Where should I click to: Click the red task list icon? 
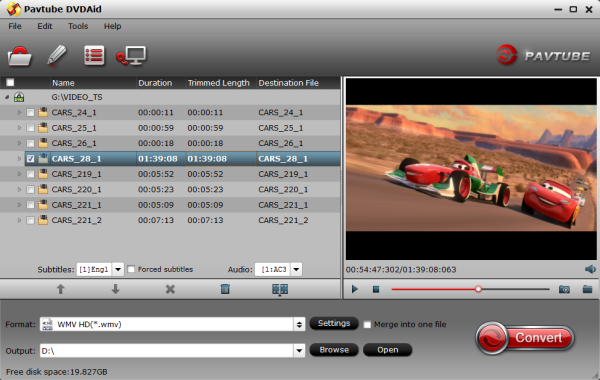click(x=94, y=56)
